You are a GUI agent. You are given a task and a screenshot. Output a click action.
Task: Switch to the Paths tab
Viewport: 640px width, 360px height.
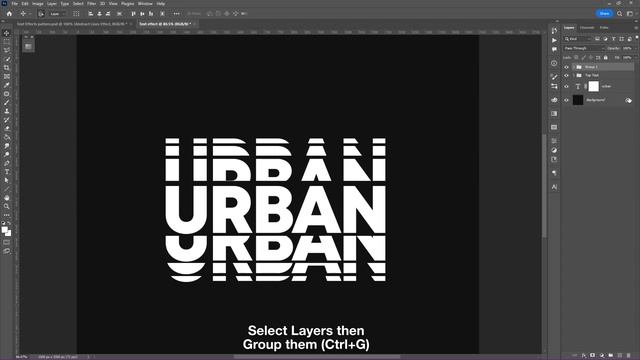(x=604, y=28)
